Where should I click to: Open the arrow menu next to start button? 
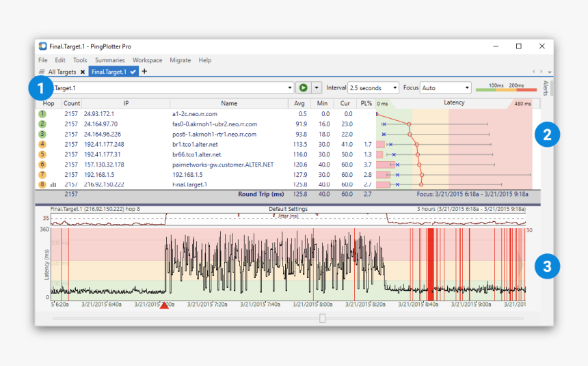tap(317, 87)
